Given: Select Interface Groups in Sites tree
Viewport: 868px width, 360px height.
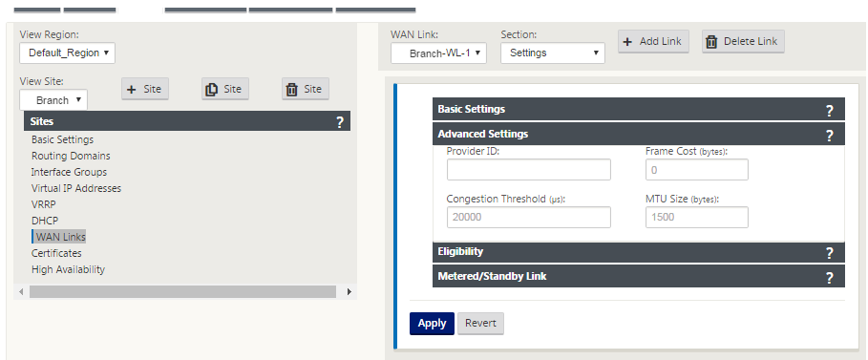Looking at the screenshot, I should pyautogui.click(x=69, y=172).
